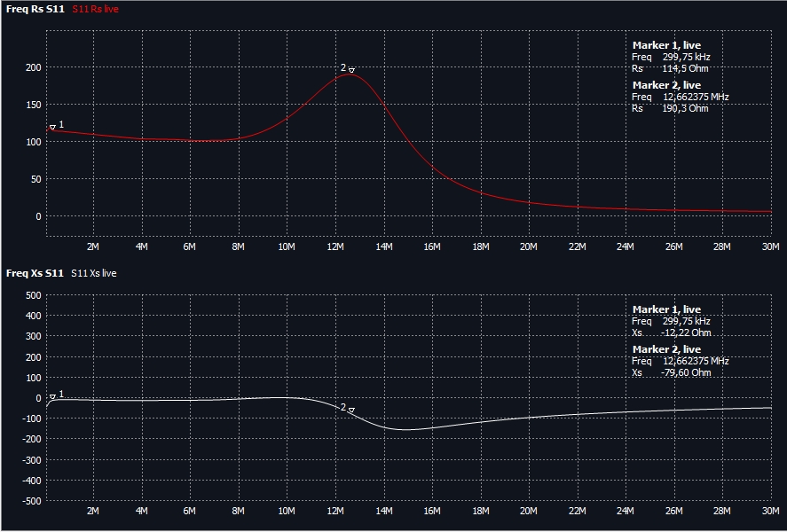Click the 190,3 Ohm Rs readout
The image size is (787, 532).
pos(685,108)
